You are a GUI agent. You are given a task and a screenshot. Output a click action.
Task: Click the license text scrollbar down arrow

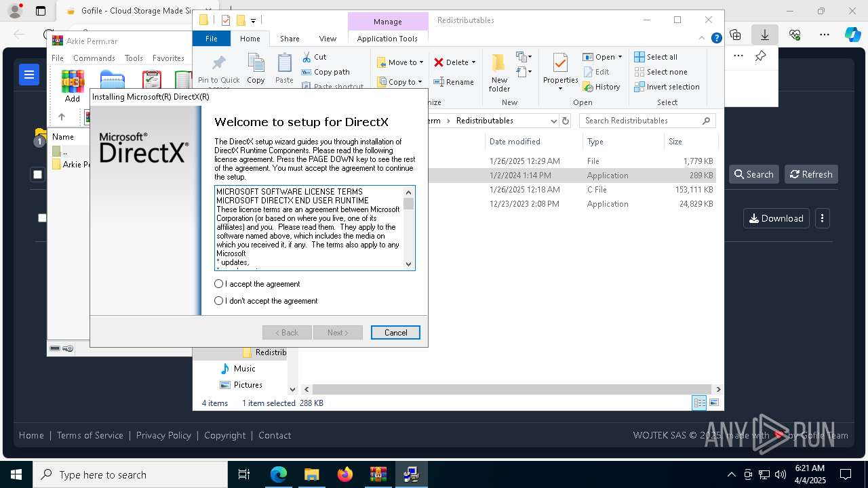[x=408, y=264]
